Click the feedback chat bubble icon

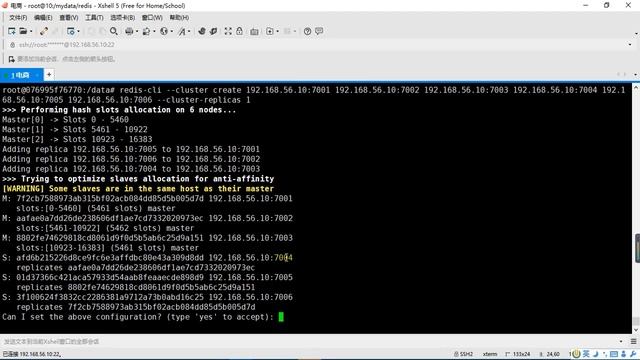point(319,31)
